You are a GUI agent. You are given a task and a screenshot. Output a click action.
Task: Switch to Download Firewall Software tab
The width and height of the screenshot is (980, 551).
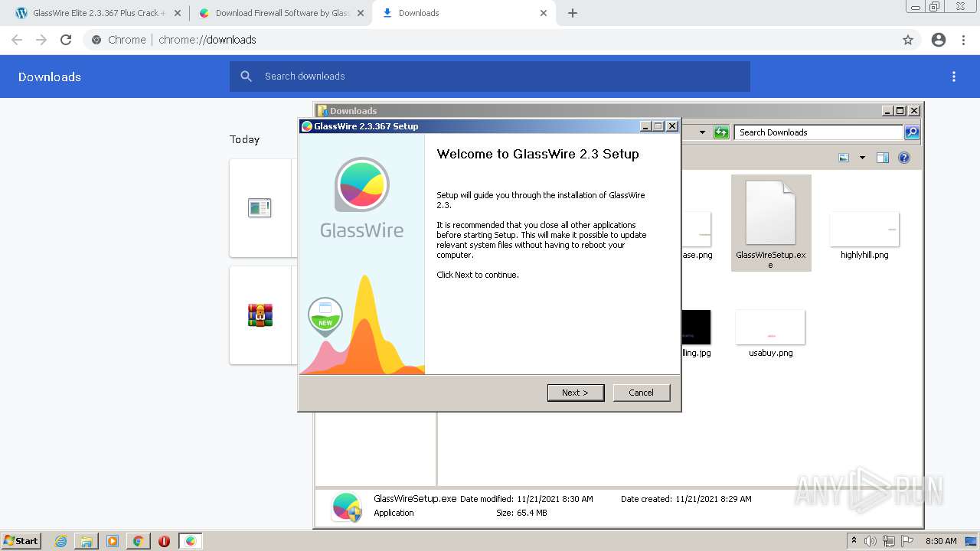(283, 13)
